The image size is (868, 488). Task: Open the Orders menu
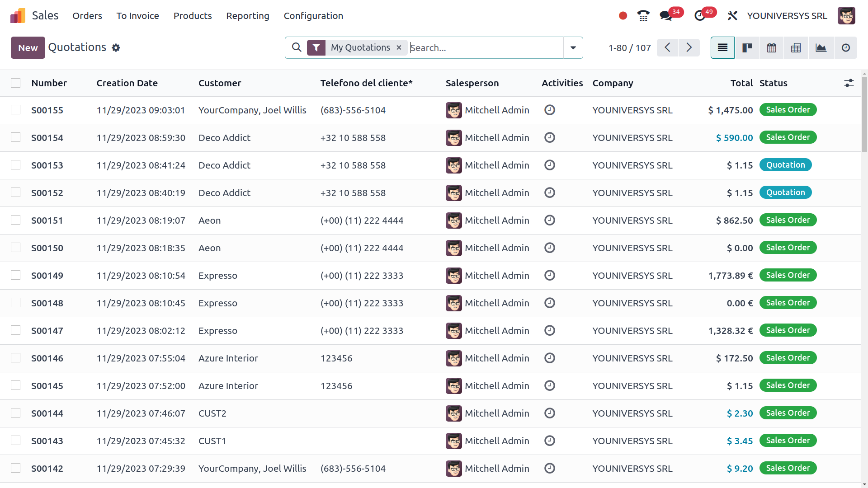coord(87,15)
